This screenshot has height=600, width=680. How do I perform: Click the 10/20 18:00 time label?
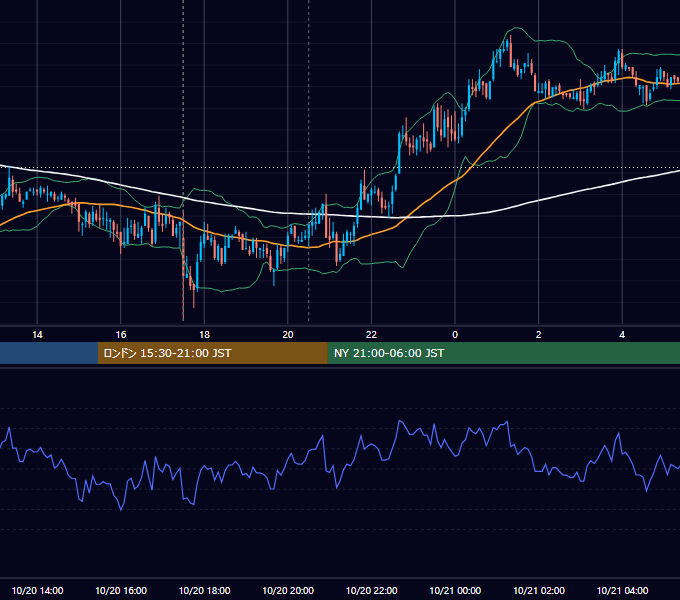point(204,590)
